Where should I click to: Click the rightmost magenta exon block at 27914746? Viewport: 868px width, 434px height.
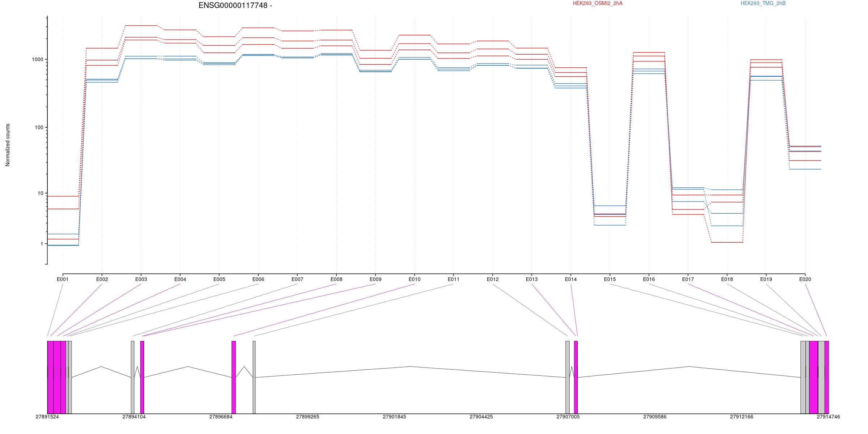click(827, 377)
